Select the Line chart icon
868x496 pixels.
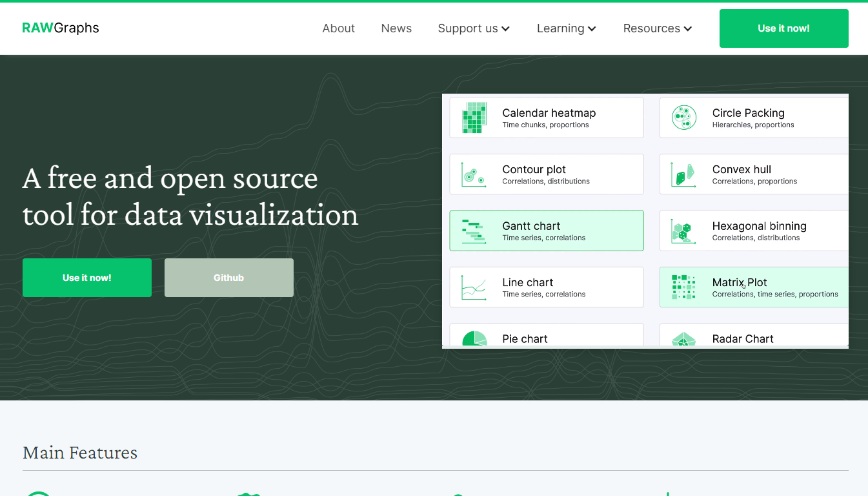474,287
